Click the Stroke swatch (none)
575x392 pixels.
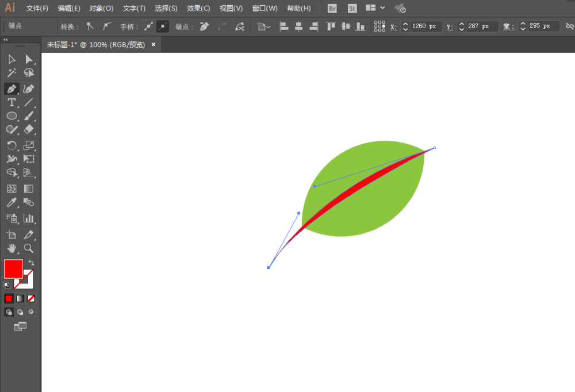click(x=28, y=283)
